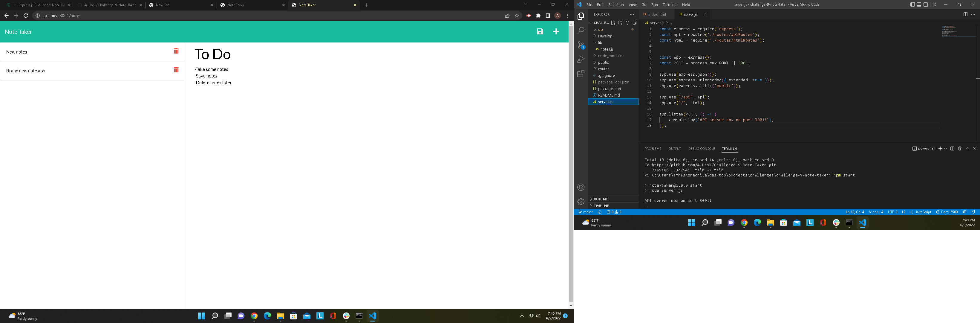The width and height of the screenshot is (980, 323).
Task: Click the Refresh Explorer icon
Action: pos(627,23)
